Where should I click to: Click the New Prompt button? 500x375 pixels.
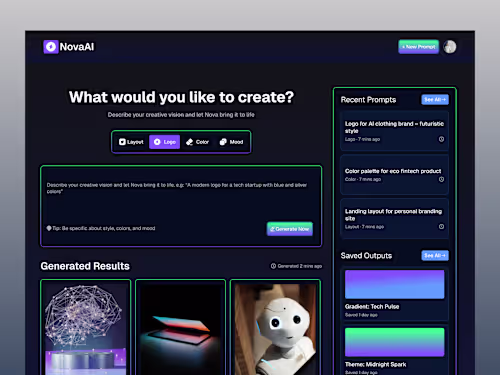coord(419,47)
